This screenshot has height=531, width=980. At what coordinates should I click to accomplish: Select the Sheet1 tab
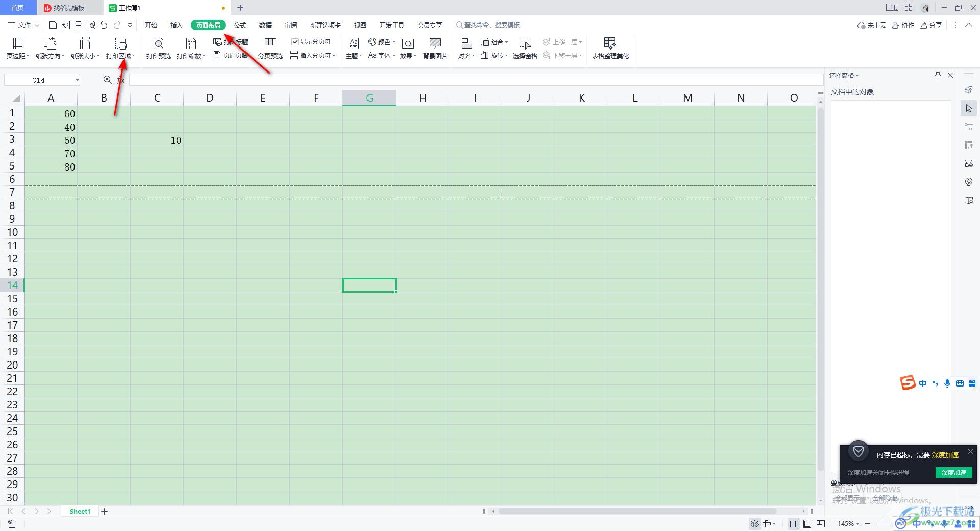click(x=80, y=511)
